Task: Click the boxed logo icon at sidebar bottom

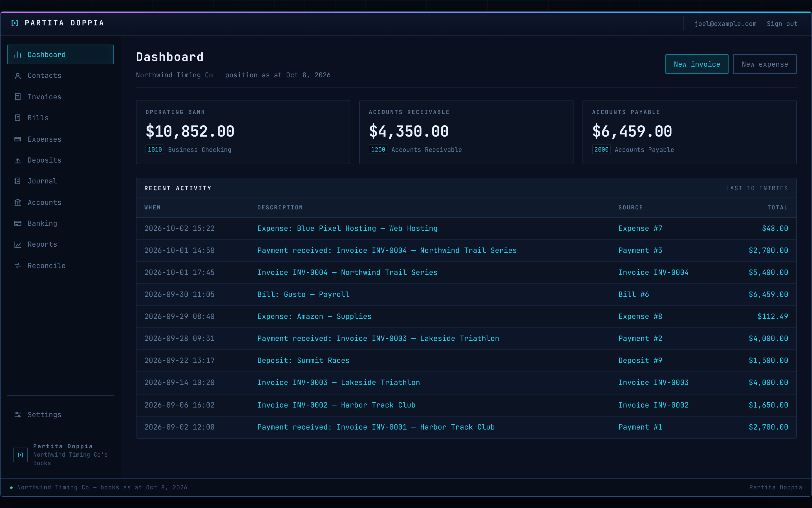Action: [x=20, y=455]
